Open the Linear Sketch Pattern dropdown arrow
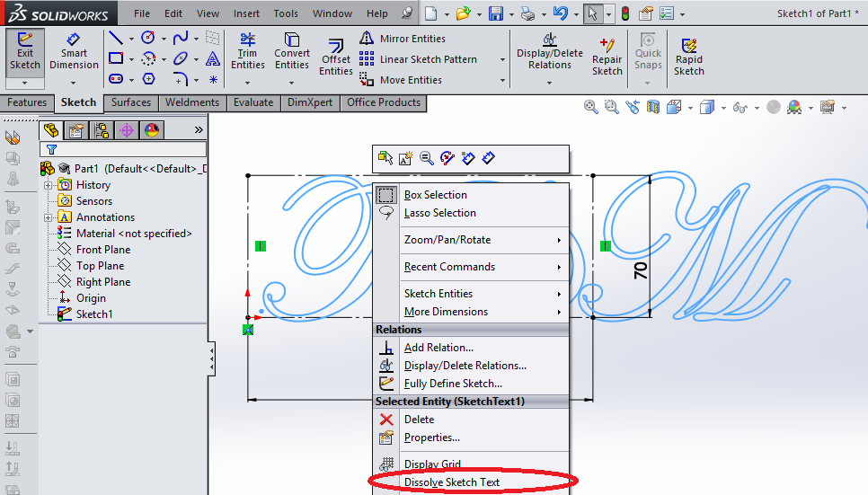This screenshot has width=868, height=495. coord(502,59)
